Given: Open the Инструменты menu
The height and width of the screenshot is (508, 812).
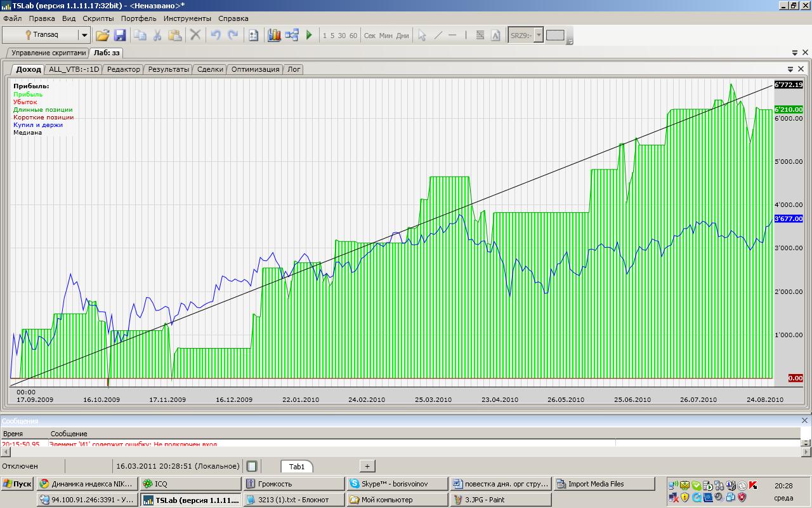Looking at the screenshot, I should pos(188,18).
